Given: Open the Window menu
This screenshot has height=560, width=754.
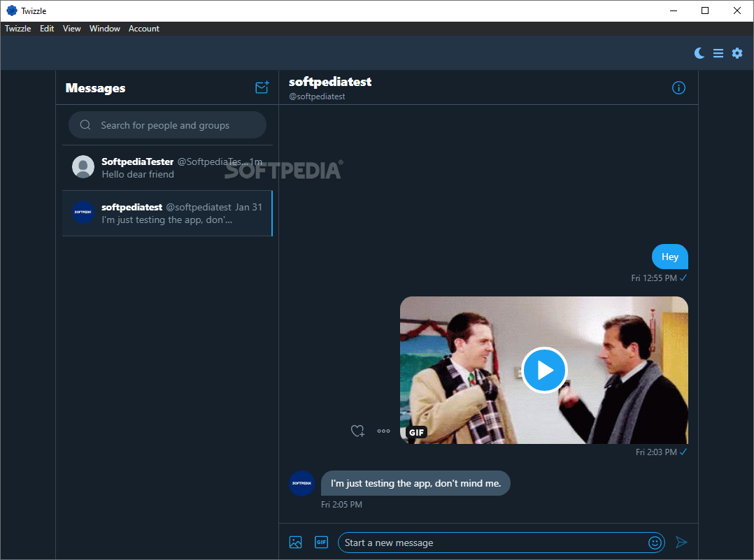Looking at the screenshot, I should coord(105,29).
